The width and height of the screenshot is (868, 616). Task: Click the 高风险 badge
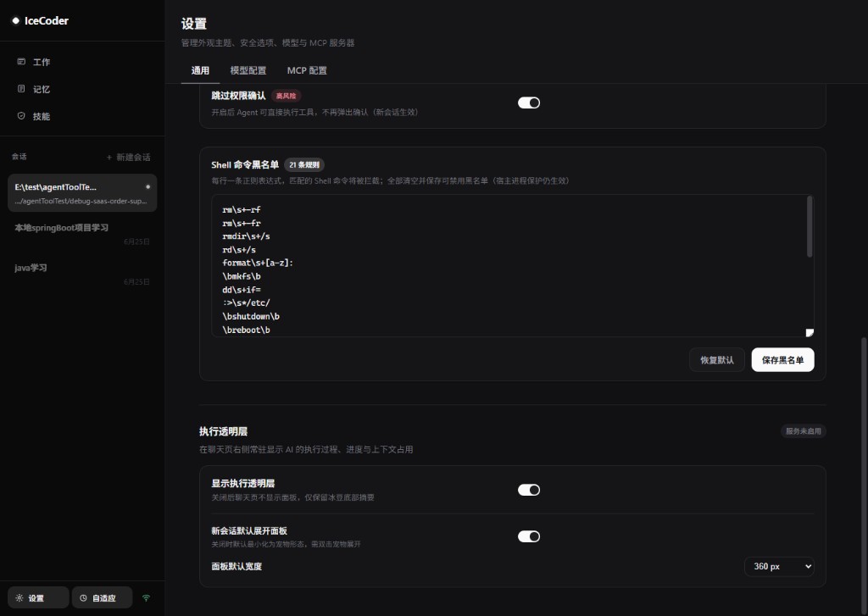[287, 96]
